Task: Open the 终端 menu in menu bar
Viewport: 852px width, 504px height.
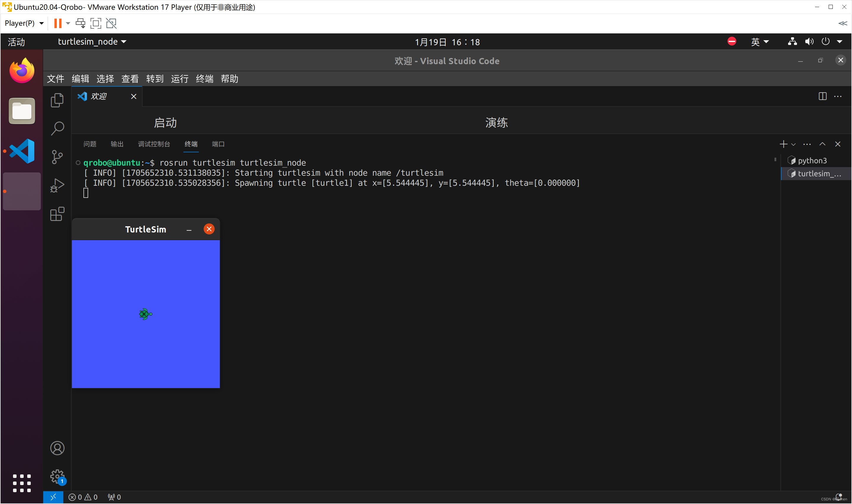Action: click(204, 79)
